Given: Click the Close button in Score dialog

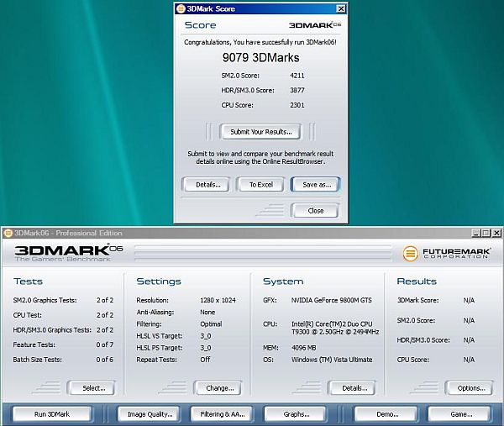Looking at the screenshot, I should (315, 211).
